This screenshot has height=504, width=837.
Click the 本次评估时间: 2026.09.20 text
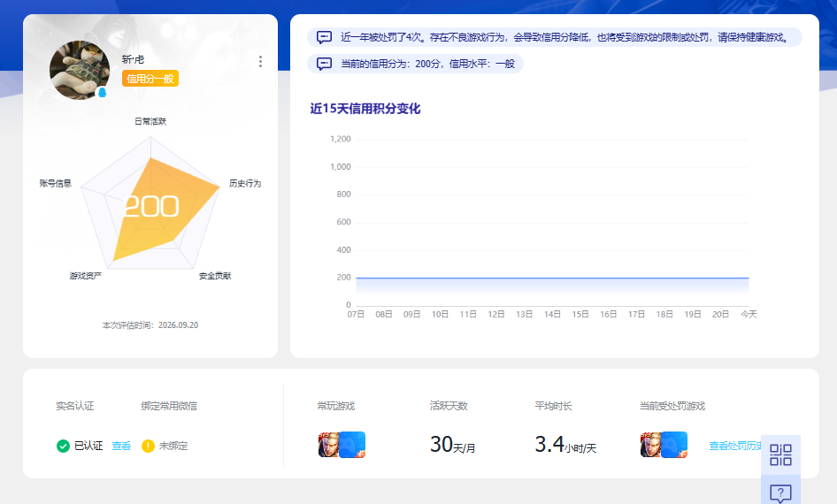click(150, 325)
